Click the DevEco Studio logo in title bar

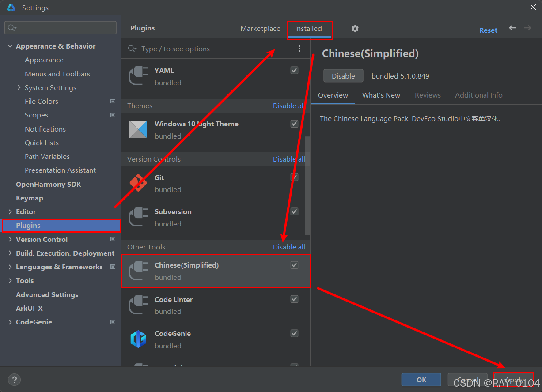pos(11,8)
